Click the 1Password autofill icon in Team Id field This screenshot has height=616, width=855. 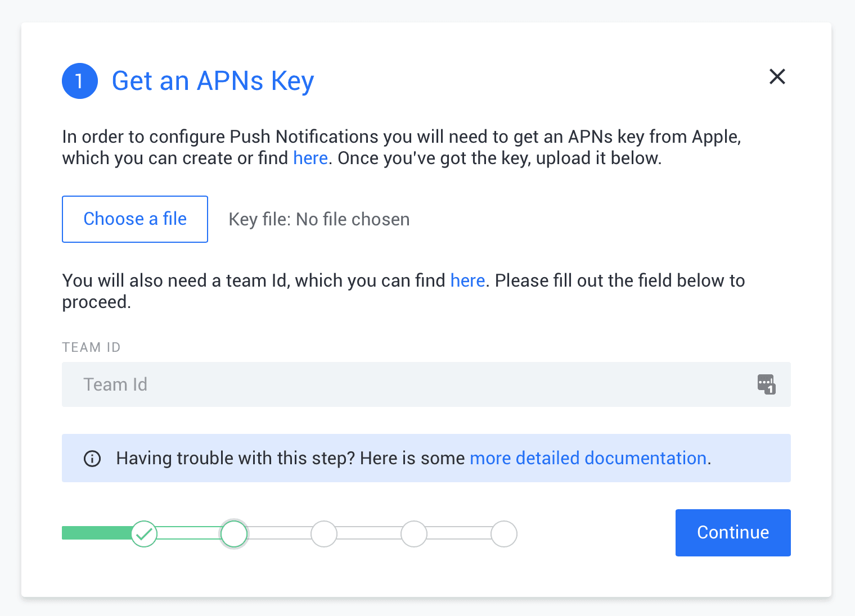tap(767, 384)
